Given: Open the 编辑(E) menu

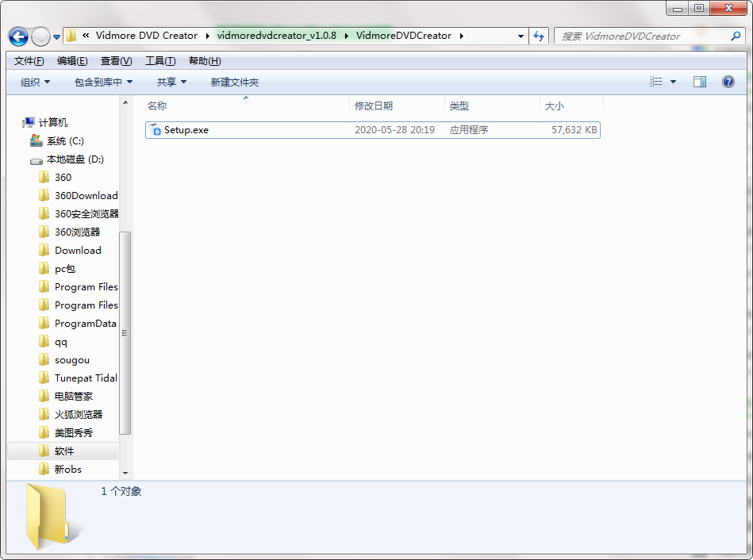Looking at the screenshot, I should click(72, 61).
